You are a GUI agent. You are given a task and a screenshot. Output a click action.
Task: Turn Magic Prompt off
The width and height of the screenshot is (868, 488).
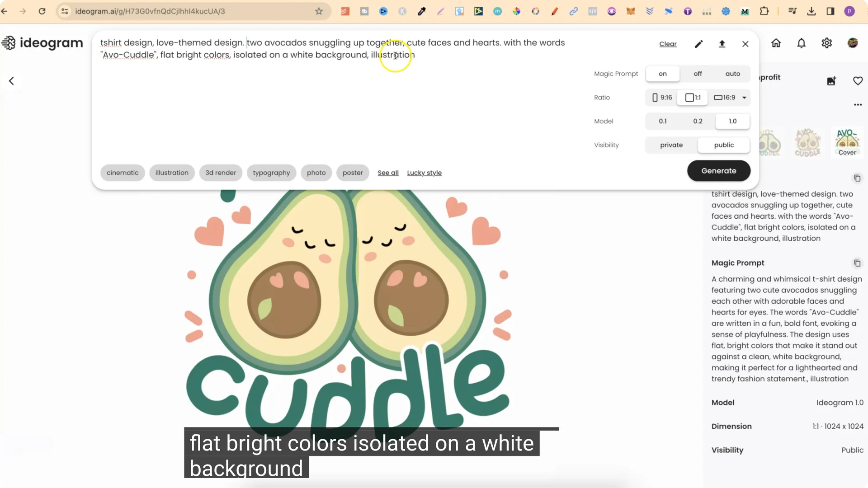tap(698, 74)
